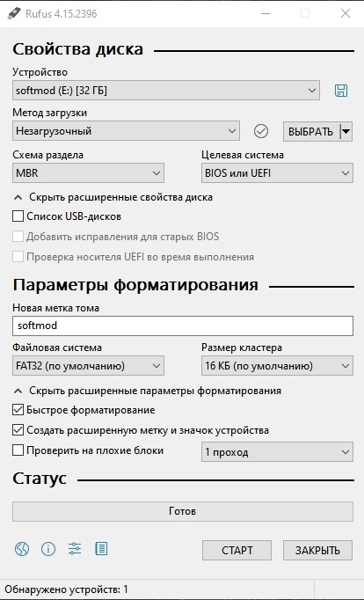Click the ЗАКРЫТЬ button
This screenshot has width=364, height=600.
pos(317,550)
